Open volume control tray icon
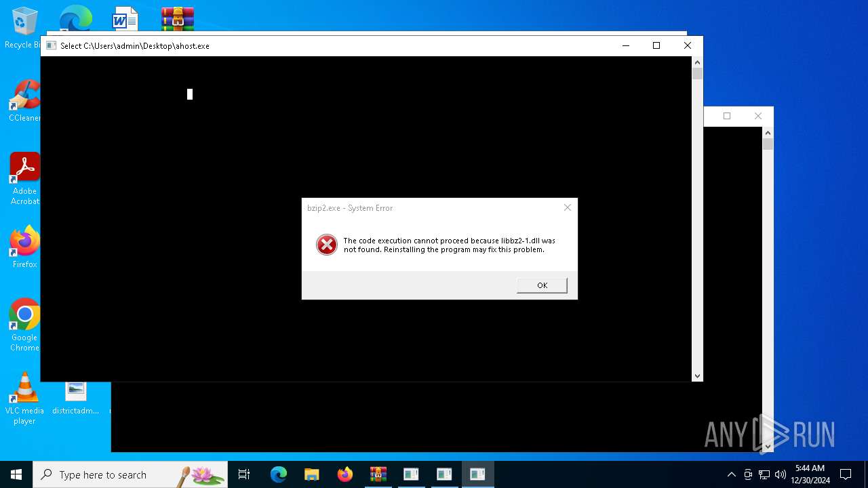The width and height of the screenshot is (868, 488). tap(781, 474)
